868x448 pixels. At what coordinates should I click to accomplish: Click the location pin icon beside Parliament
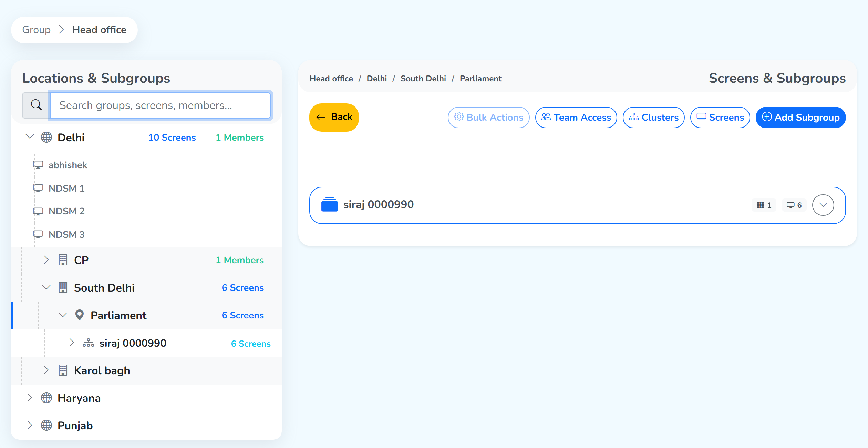coord(80,315)
